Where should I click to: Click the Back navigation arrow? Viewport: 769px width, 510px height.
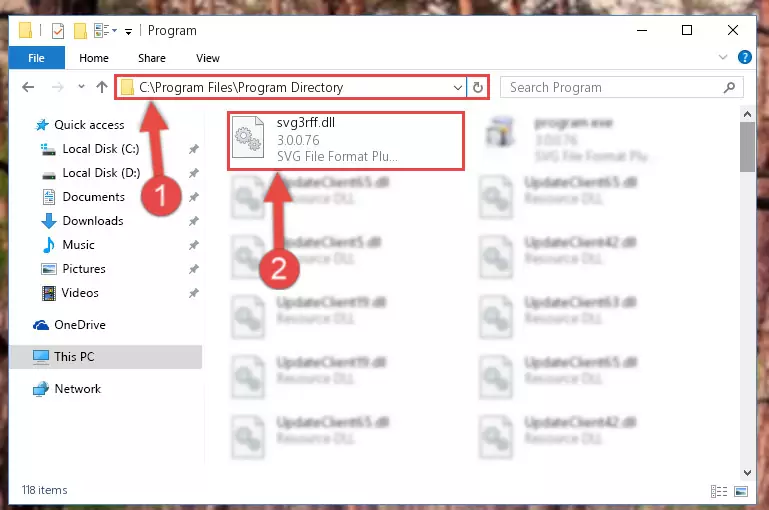28,87
